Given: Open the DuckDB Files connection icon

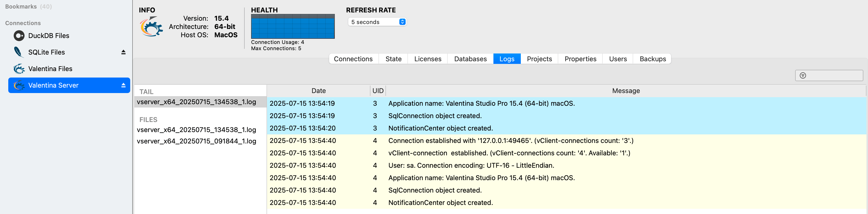Looking at the screenshot, I should coord(19,36).
